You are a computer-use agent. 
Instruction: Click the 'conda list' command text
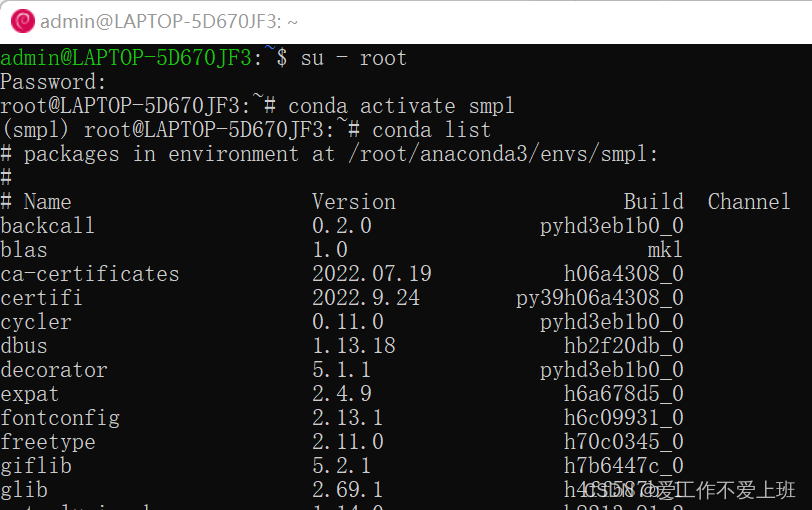point(431,130)
